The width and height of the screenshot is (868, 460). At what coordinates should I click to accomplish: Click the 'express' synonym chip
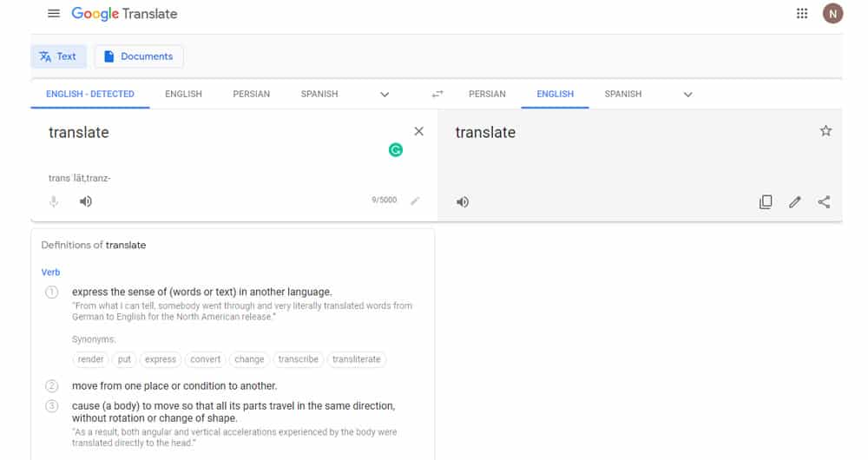pyautogui.click(x=161, y=359)
